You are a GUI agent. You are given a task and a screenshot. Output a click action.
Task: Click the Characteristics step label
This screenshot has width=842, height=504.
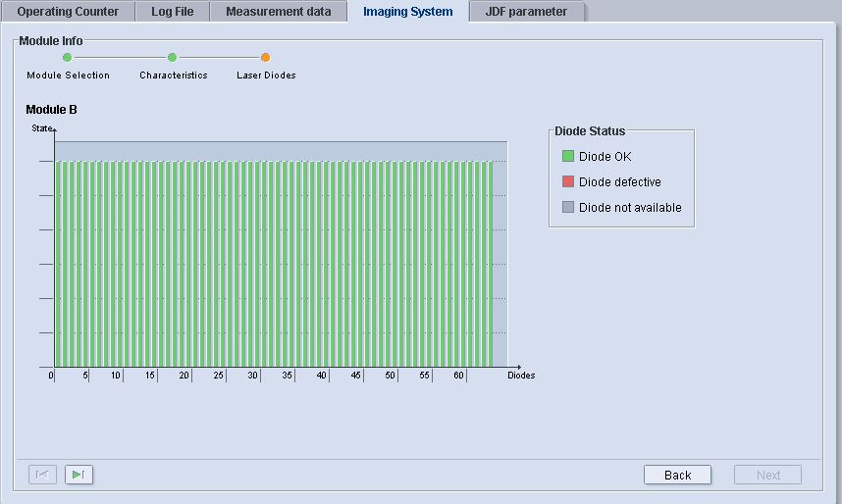(173, 76)
